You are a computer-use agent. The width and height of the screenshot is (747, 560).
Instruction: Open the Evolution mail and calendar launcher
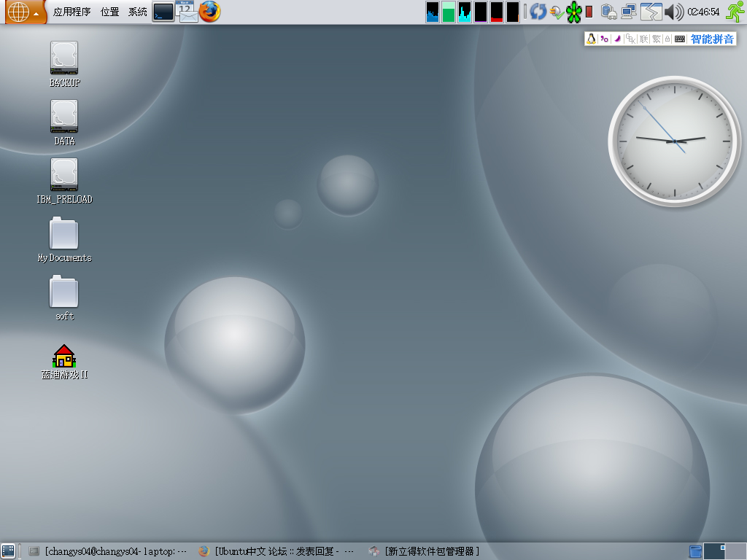point(187,12)
